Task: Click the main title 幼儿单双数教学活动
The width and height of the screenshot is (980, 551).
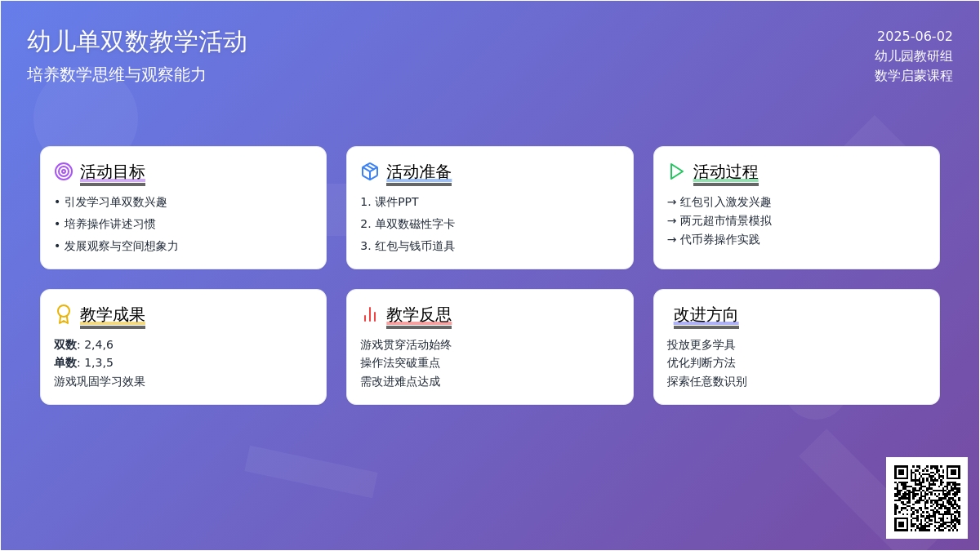Action: tap(137, 42)
